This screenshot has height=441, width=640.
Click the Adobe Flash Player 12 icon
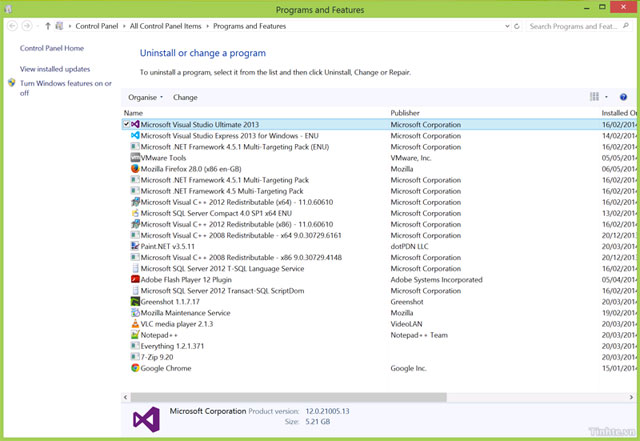coord(135,279)
